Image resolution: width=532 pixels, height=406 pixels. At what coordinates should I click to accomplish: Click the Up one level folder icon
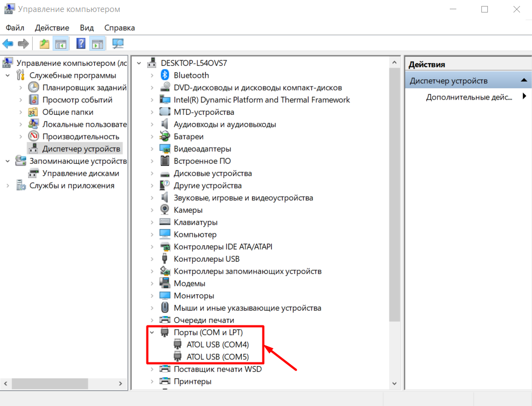tap(44, 44)
